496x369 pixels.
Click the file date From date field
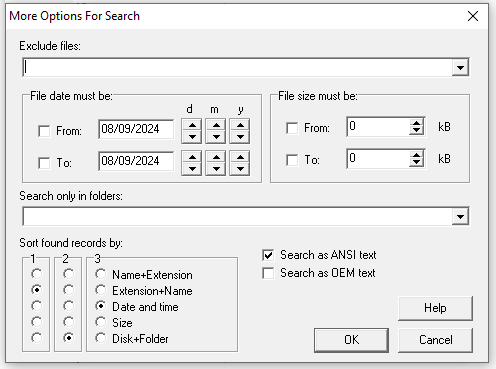136,129
